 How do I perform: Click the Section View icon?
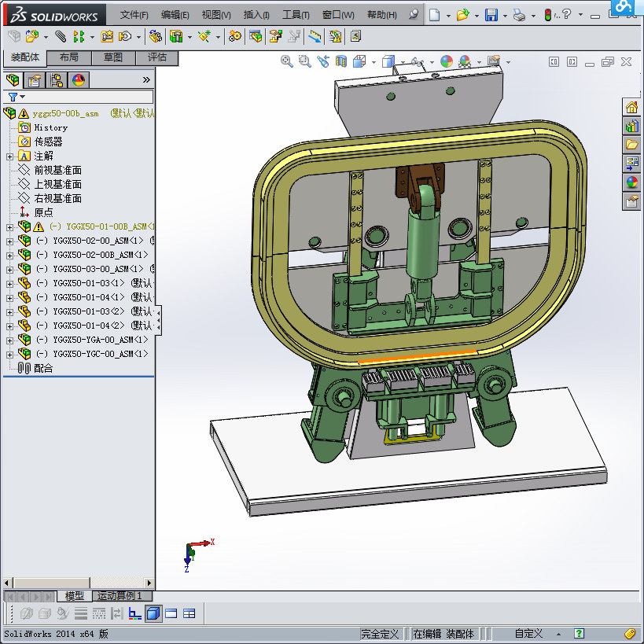pos(341,61)
